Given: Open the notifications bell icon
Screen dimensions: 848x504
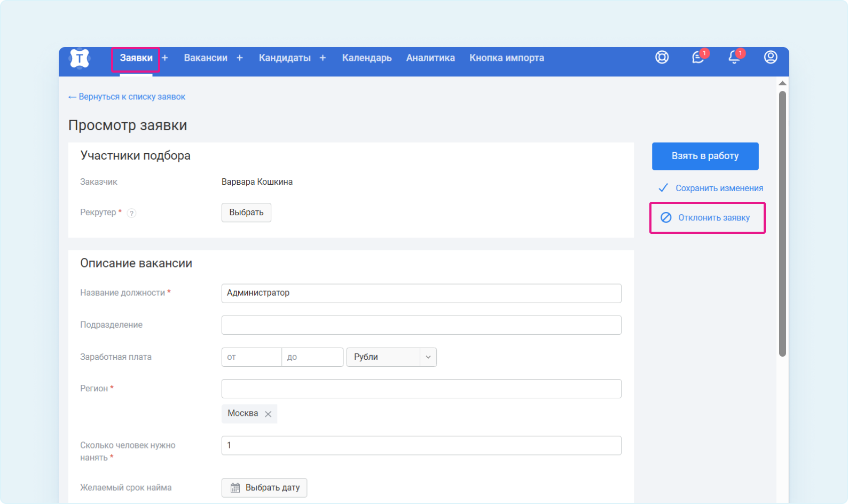Looking at the screenshot, I should point(734,57).
